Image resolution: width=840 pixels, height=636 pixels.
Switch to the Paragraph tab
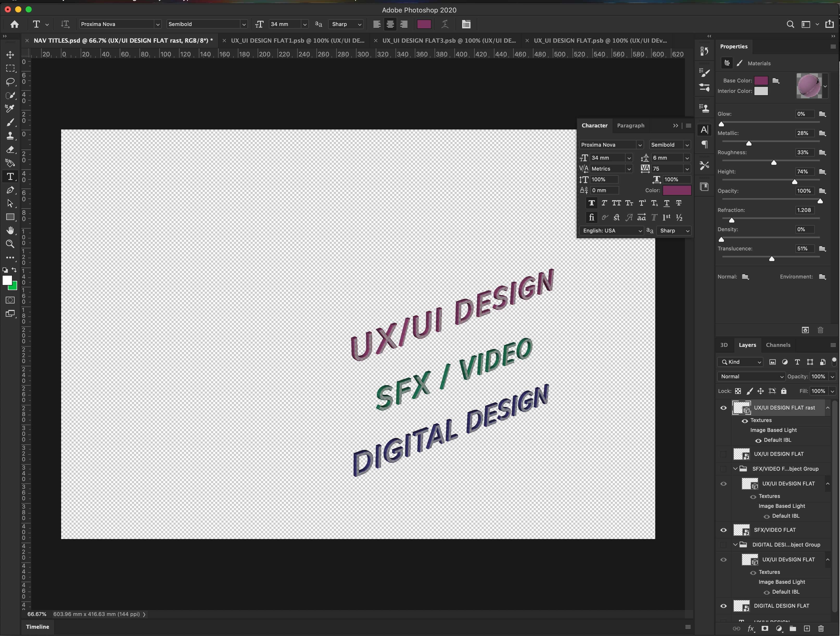click(x=630, y=126)
